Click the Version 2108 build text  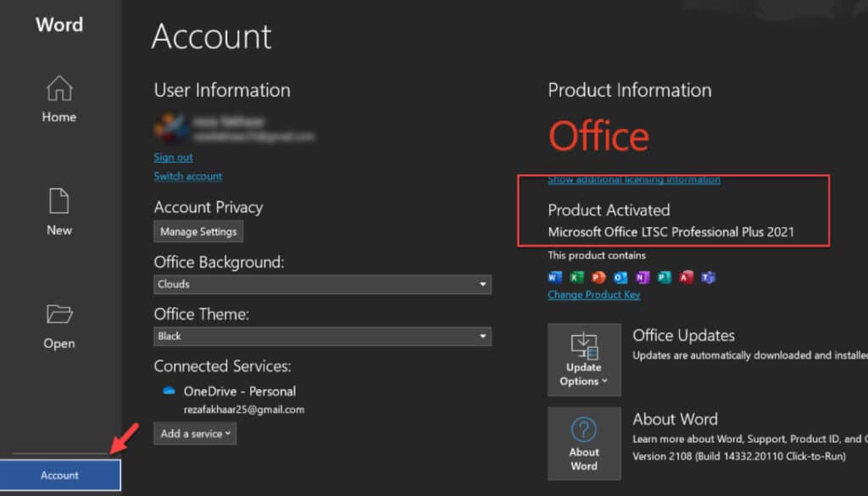point(739,456)
